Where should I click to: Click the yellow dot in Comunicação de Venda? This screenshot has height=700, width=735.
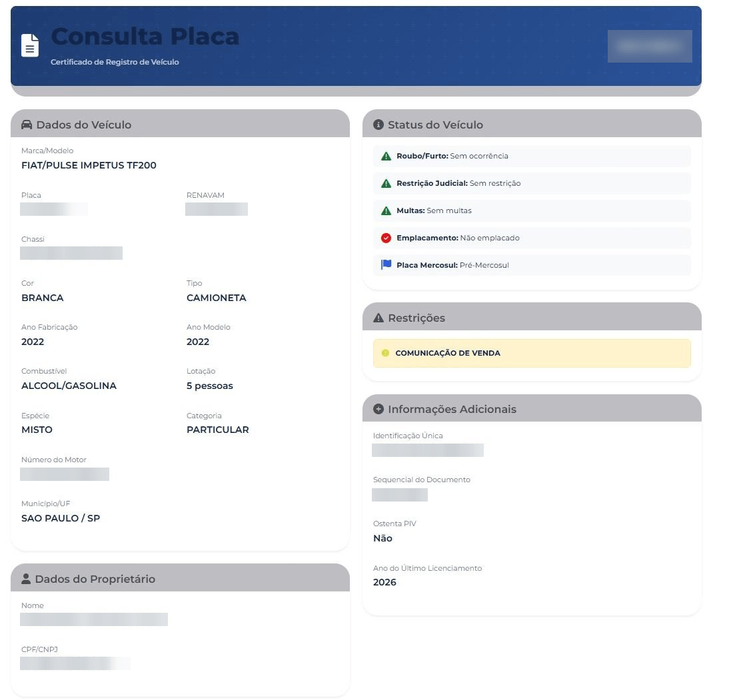[385, 353]
